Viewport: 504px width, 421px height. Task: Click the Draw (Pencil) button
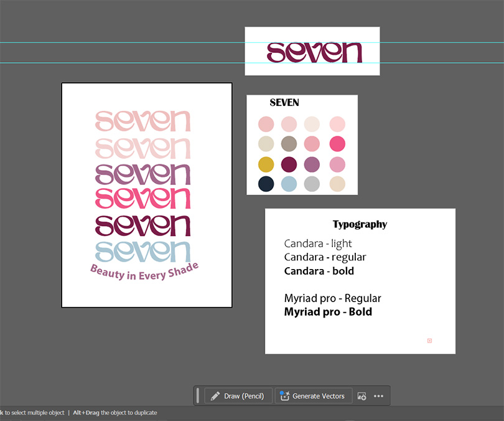[238, 396]
